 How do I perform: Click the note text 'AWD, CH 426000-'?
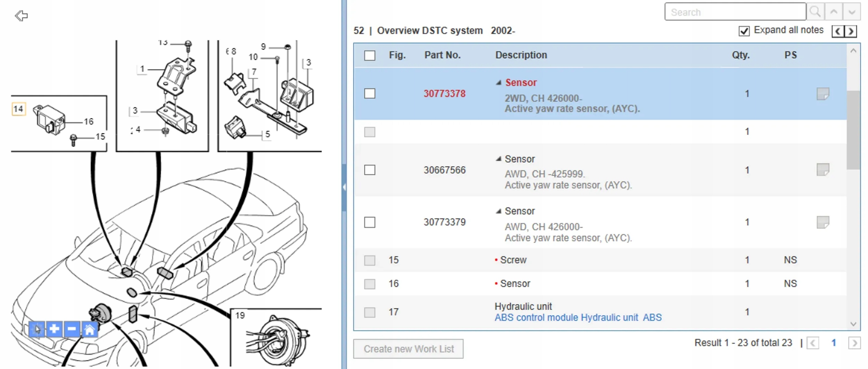[544, 227]
